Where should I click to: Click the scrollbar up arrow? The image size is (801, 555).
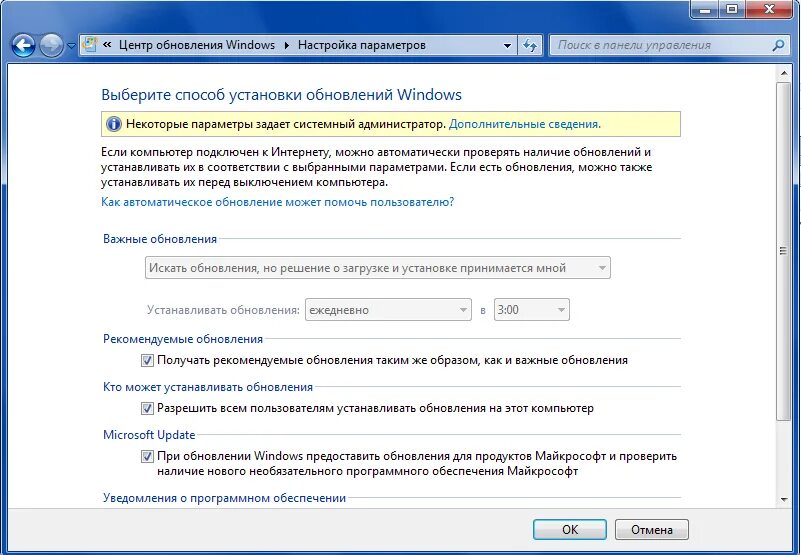coord(784,74)
